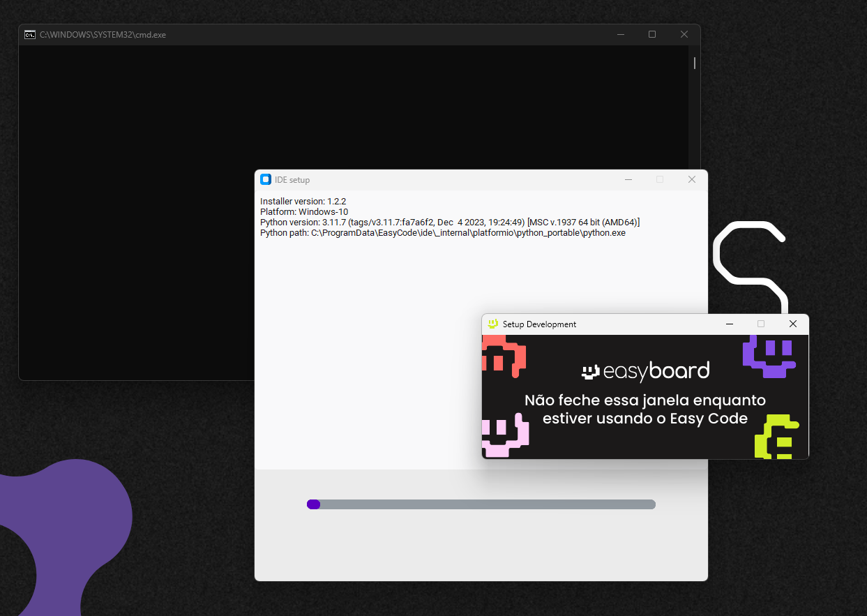Minimize the Setup Development window

(x=730, y=324)
